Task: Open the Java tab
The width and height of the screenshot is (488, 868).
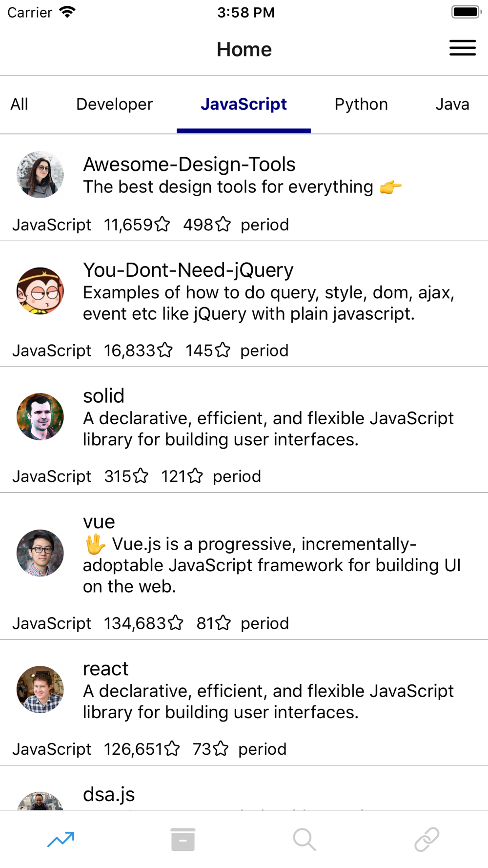Action: point(452,104)
